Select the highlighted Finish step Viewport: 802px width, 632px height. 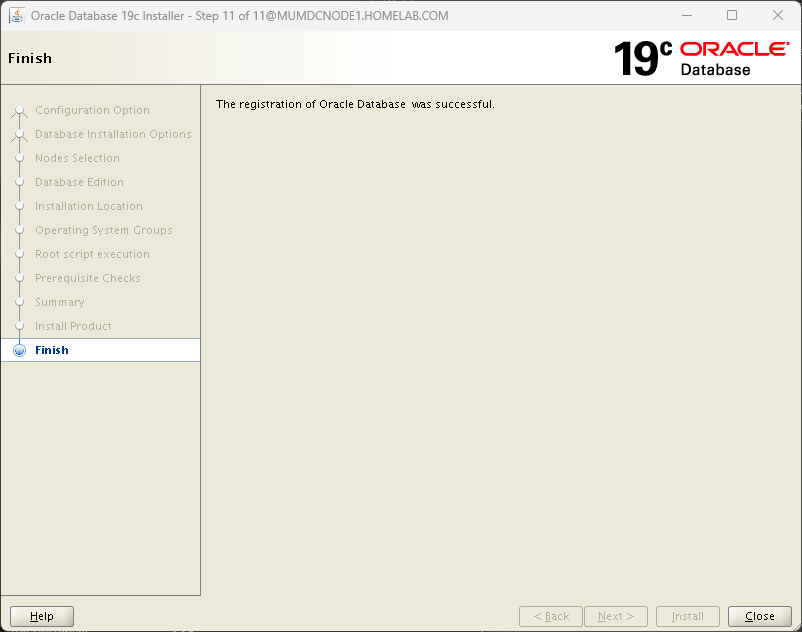(52, 351)
